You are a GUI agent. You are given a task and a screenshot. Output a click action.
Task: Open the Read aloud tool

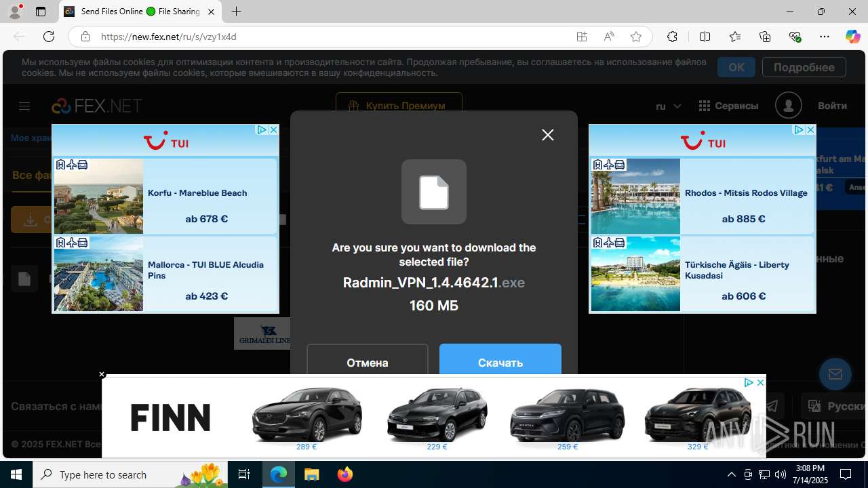point(609,37)
